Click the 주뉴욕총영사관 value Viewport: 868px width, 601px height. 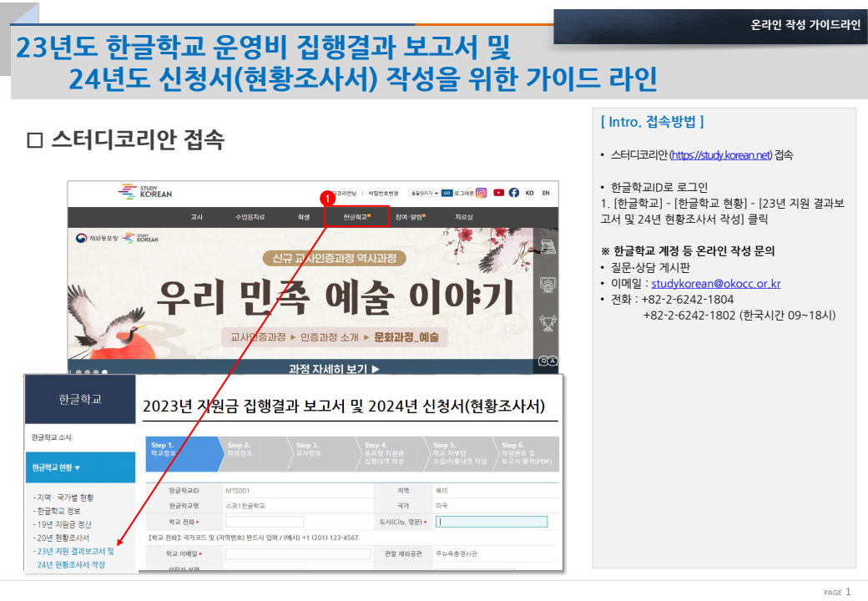pyautogui.click(x=457, y=554)
